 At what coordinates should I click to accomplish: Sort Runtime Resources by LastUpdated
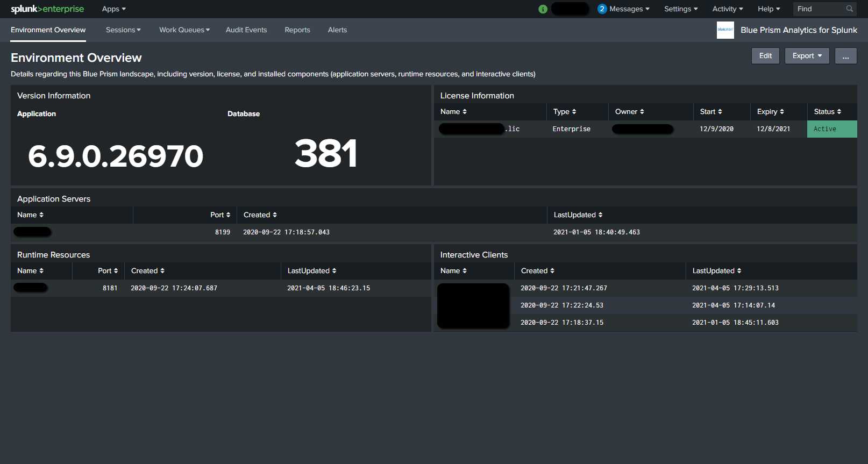[x=312, y=271]
